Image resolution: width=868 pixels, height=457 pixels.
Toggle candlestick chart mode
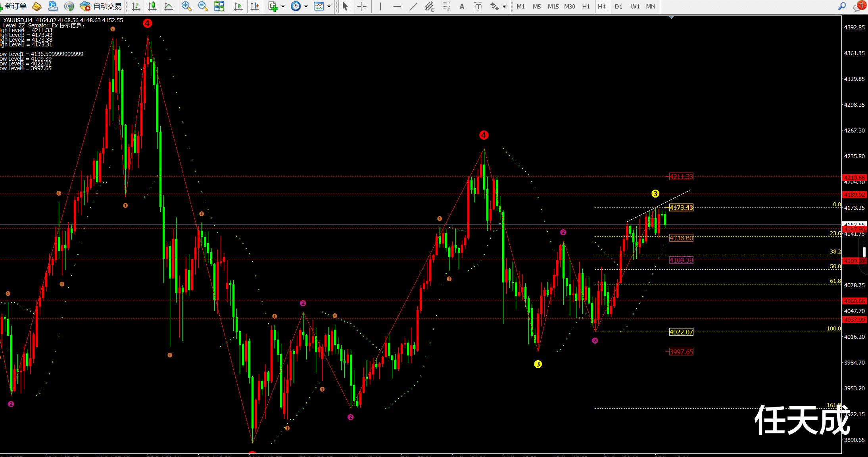[152, 6]
